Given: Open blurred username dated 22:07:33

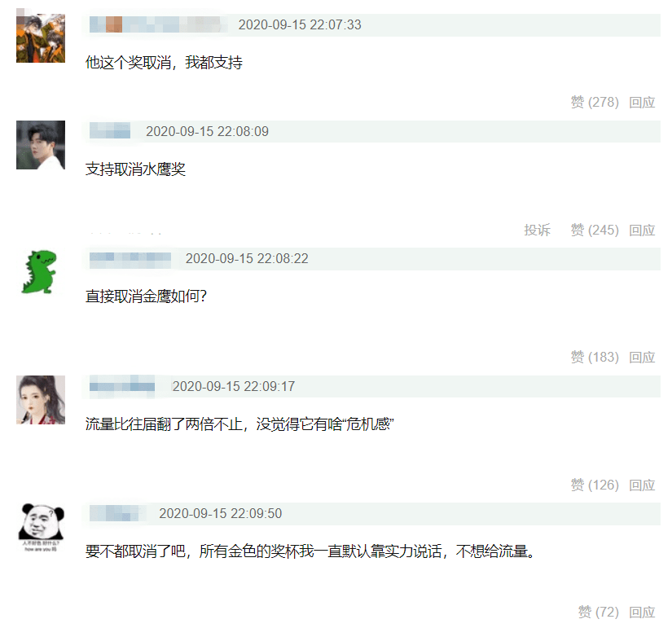Looking at the screenshot, I should [158, 24].
